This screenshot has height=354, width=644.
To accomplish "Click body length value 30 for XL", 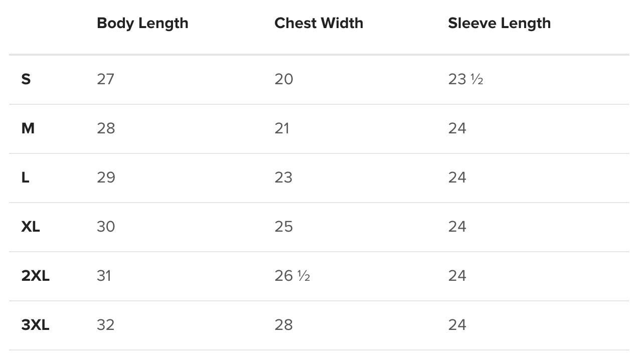I will coord(106,227).
